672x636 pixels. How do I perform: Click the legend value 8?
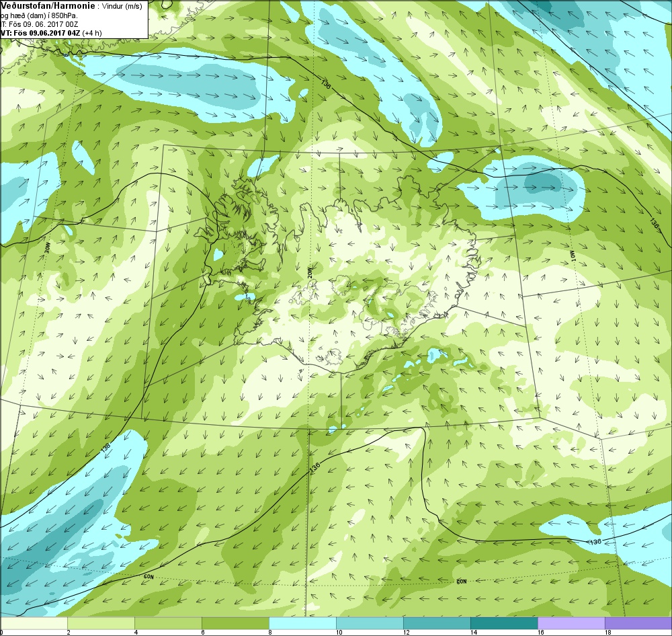(x=269, y=632)
